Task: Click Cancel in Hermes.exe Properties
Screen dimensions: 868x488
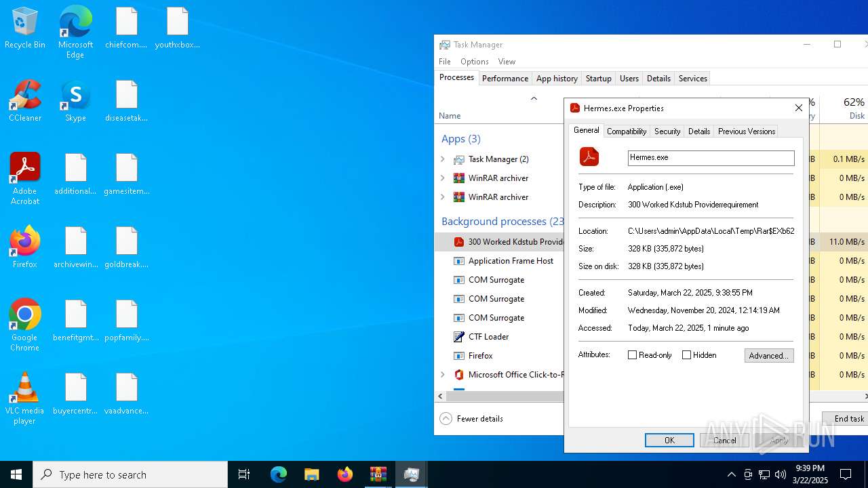Action: click(724, 441)
